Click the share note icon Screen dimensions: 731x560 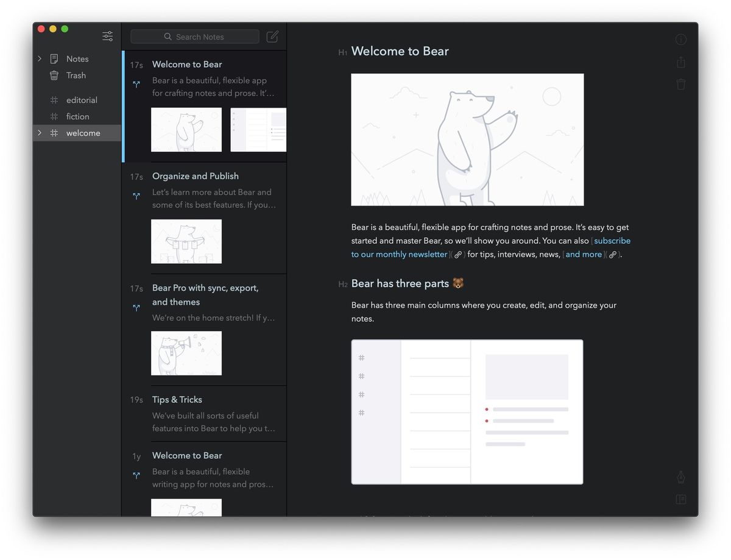click(x=681, y=62)
